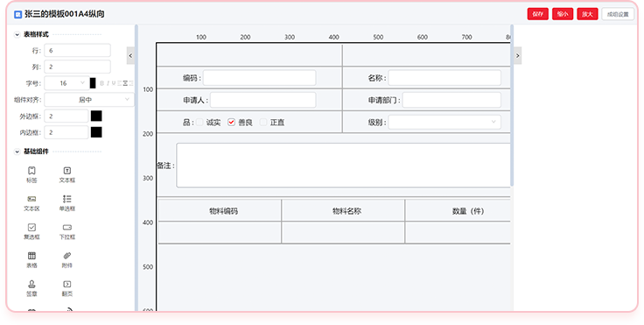Check the 正直 checkbox
Viewport: 644px width, 325px height.
tap(263, 122)
